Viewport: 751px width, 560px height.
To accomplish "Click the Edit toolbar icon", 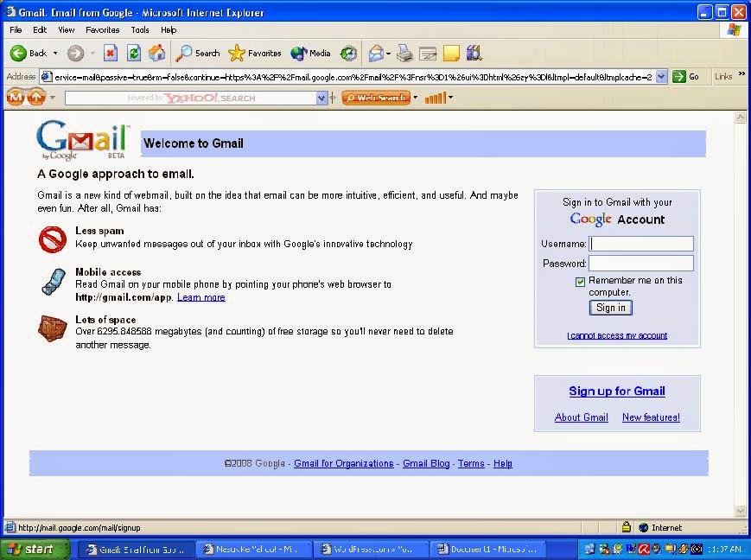I will click(x=428, y=54).
